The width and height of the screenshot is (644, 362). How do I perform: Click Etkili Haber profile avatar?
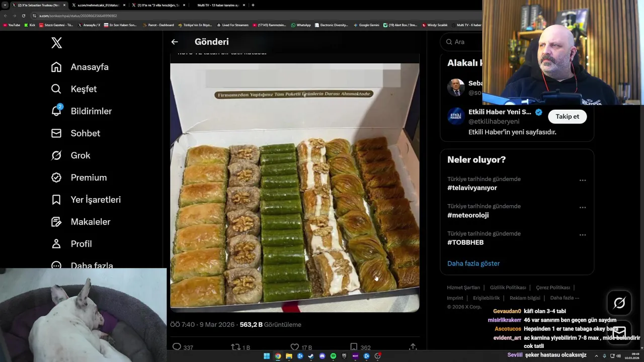(456, 116)
